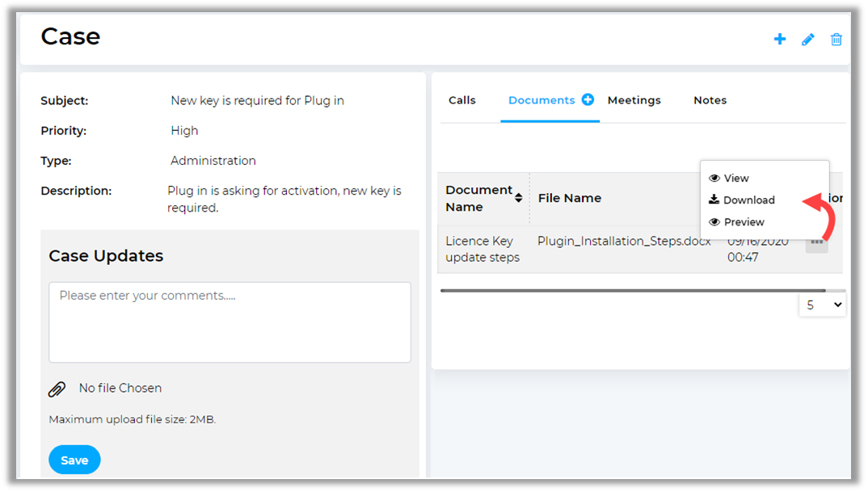
Task: Switch to the Calls tab
Action: click(x=462, y=100)
